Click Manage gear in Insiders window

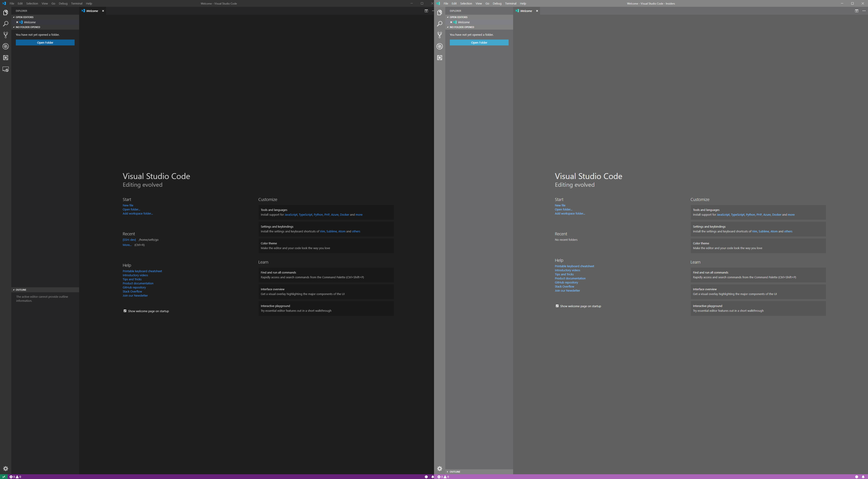point(439,469)
